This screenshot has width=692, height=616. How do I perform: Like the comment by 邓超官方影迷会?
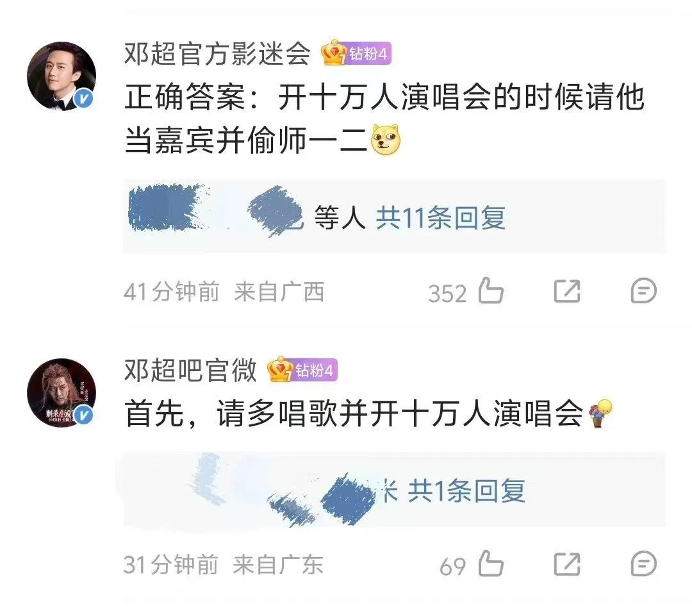click(x=491, y=290)
